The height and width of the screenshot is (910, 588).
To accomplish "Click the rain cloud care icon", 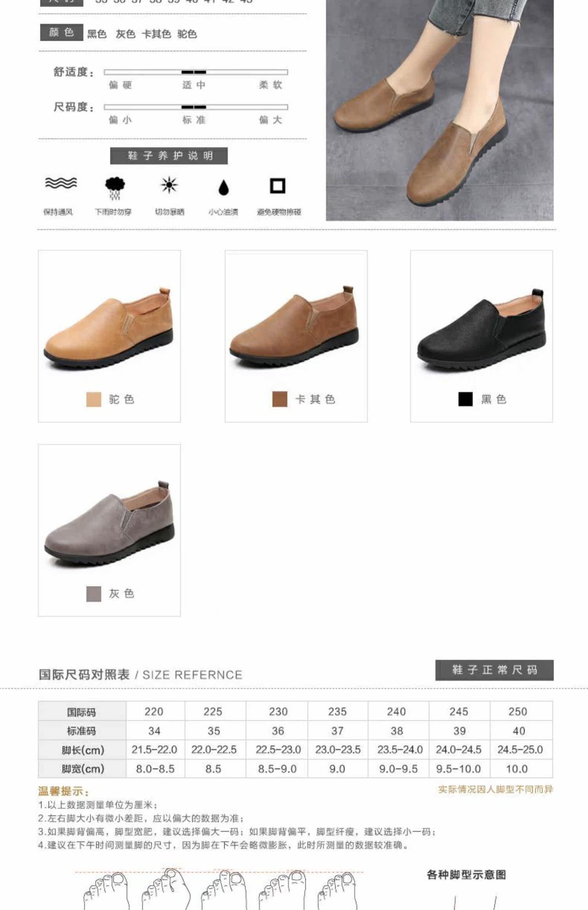I will pos(115,188).
